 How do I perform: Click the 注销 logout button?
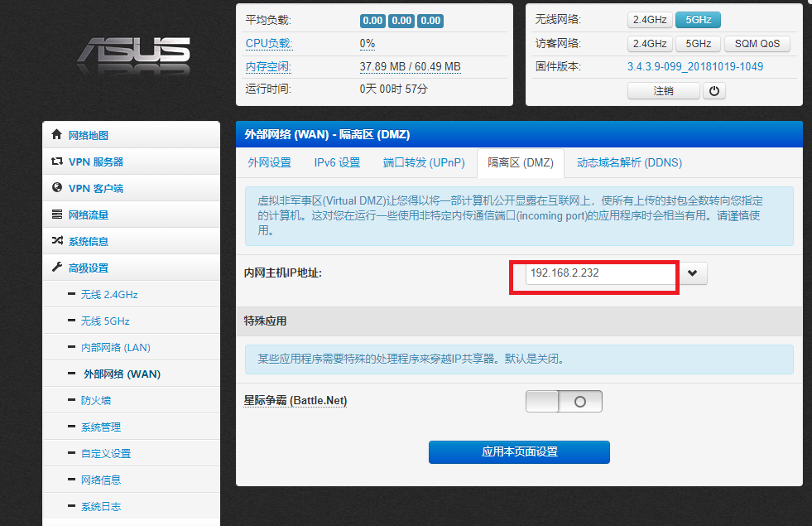coord(663,90)
